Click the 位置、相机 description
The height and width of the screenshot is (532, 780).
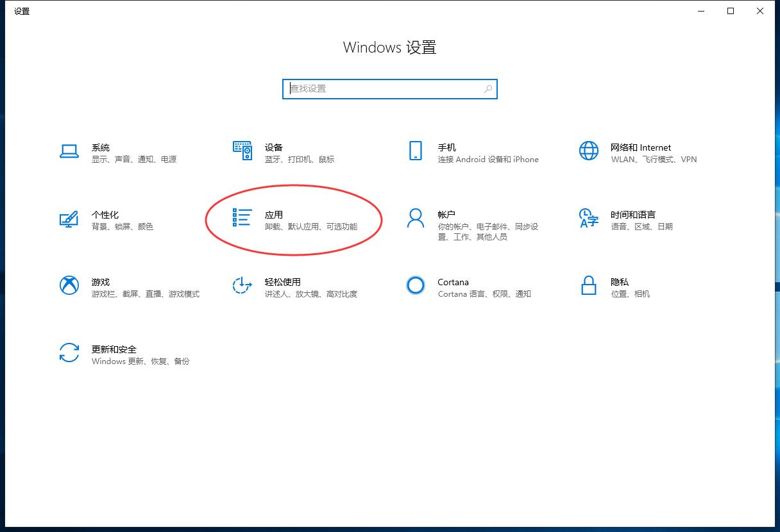pos(631,294)
